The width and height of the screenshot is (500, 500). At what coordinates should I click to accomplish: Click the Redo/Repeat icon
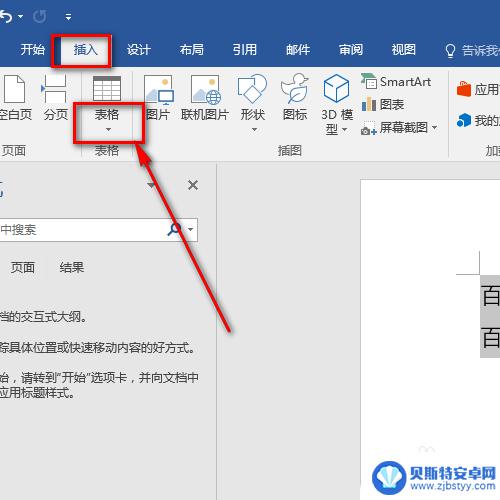[x=40, y=16]
